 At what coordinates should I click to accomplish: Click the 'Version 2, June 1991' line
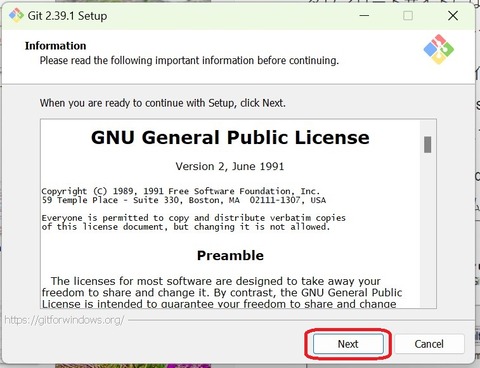(x=230, y=166)
